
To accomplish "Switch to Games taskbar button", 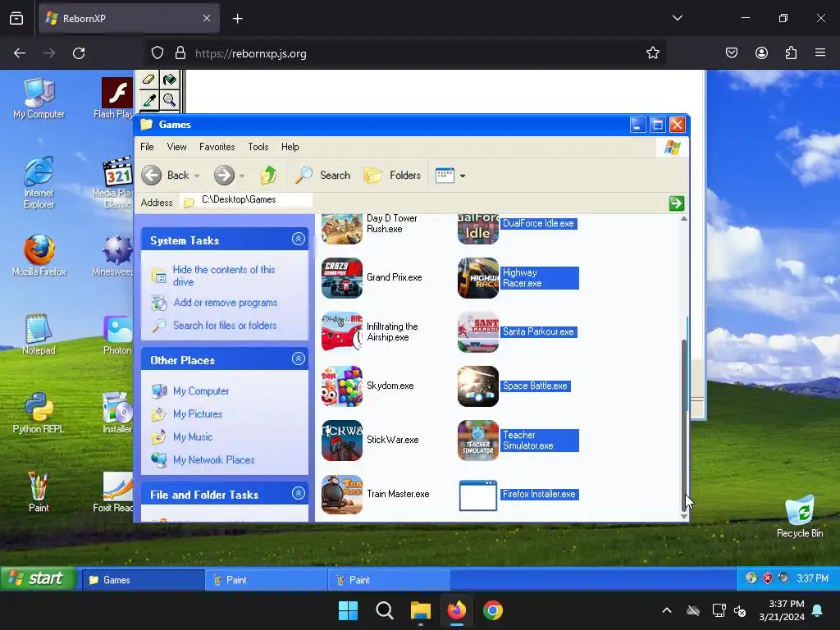I will tap(143, 580).
